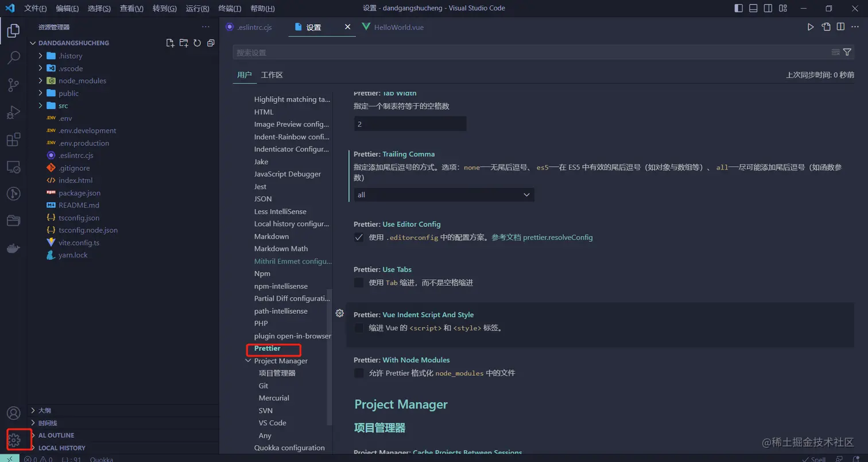Select Markdown in settings tree
Viewport: 868px width, 462px height.
tap(272, 236)
